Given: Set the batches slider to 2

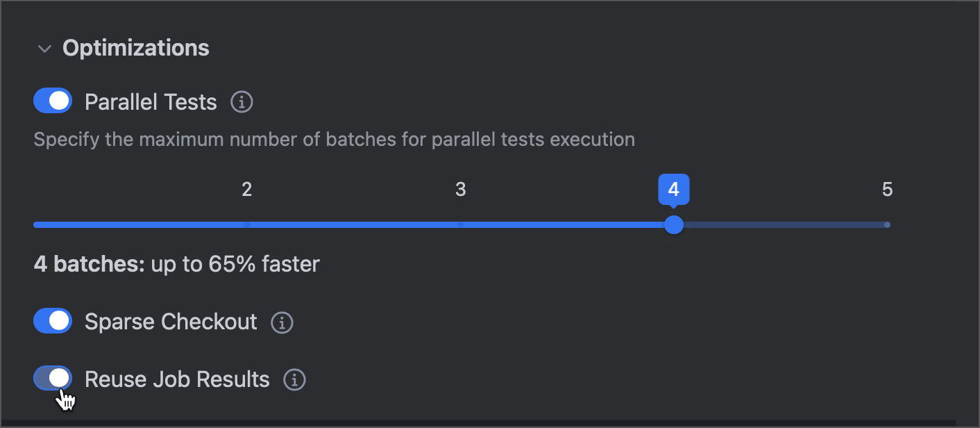Looking at the screenshot, I should coord(246,224).
